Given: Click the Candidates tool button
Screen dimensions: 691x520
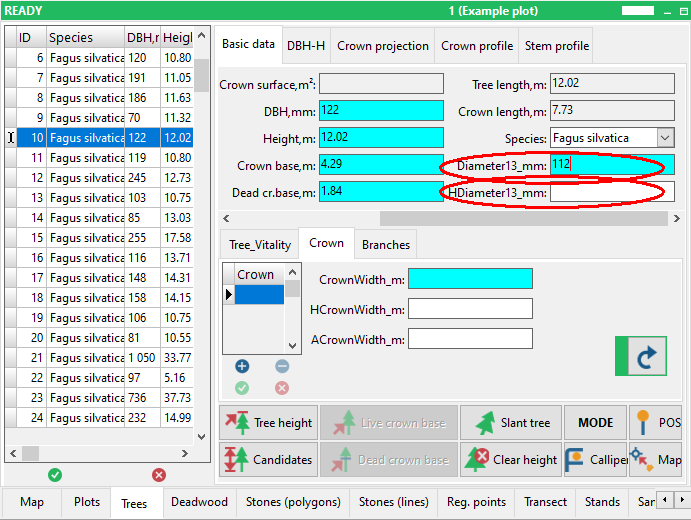Looking at the screenshot, I should coord(268,460).
